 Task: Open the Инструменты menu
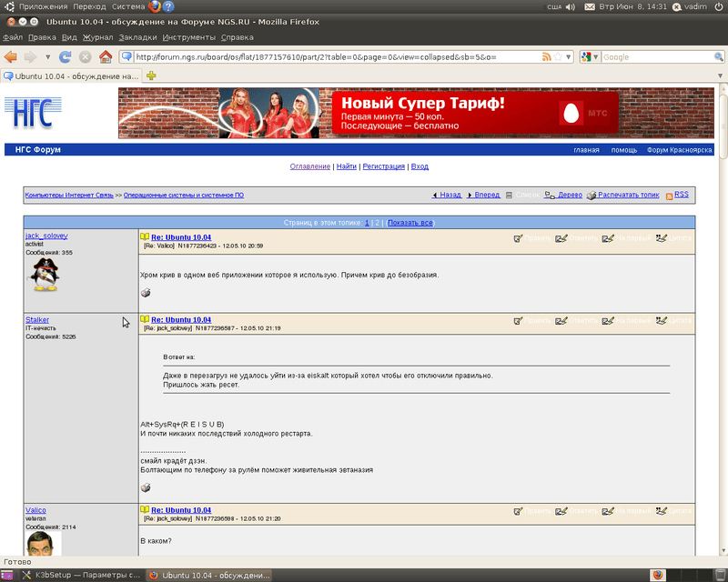(x=189, y=37)
